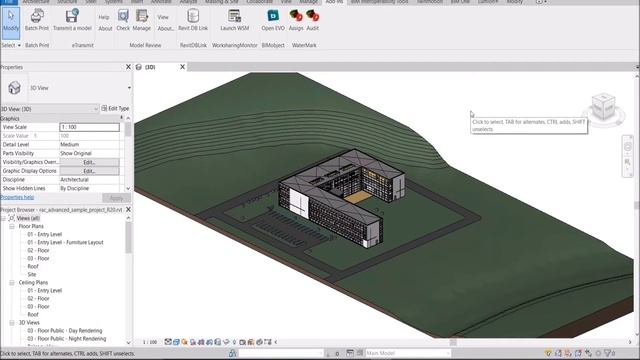The image size is (640, 360).
Task: Open the Properties help link
Action: click(17, 197)
